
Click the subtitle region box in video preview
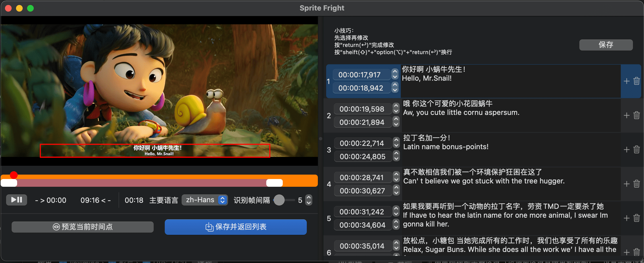tap(155, 151)
